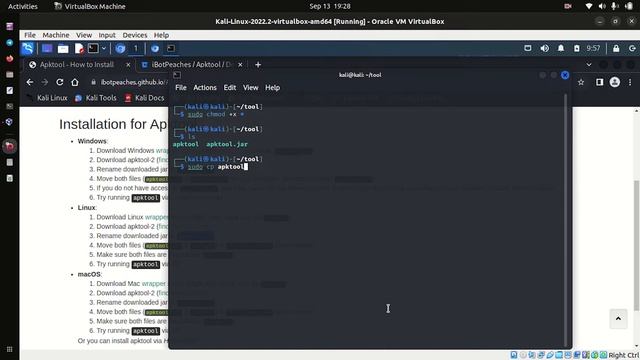Select workspace 1 in Kali panel
The height and width of the screenshot is (360, 640).
(136, 49)
